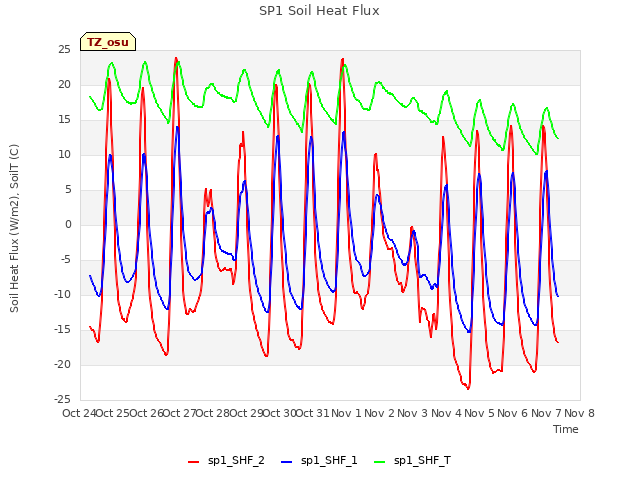The width and height of the screenshot is (640, 480).
Task: Click the 15 y-axis tick label
Action: tap(64, 119)
